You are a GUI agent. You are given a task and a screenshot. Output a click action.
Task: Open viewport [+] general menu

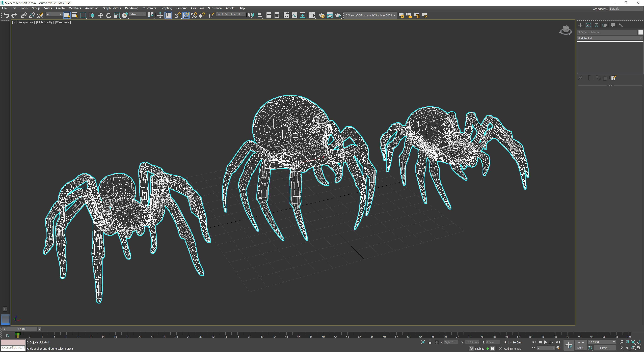[14, 22]
